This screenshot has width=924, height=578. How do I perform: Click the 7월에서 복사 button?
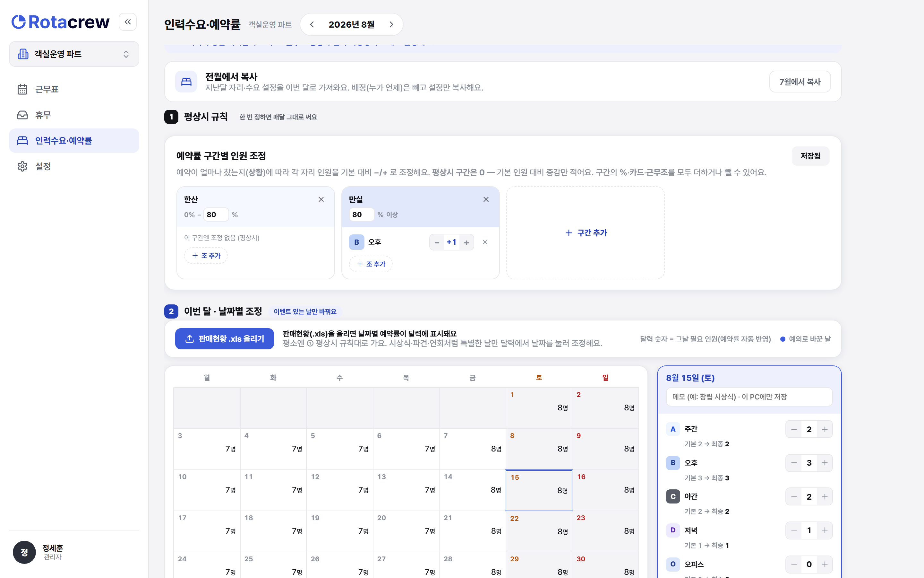[800, 82]
